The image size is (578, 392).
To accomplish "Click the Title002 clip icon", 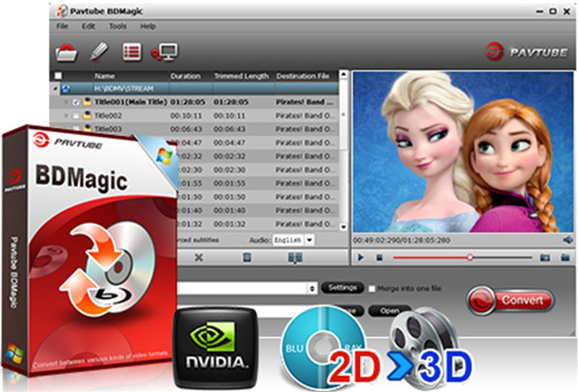I will 87,116.
